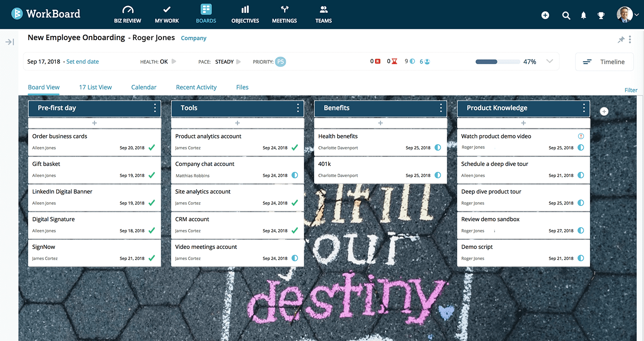
Task: Open the WorkBoard logo home
Action: coord(45,14)
